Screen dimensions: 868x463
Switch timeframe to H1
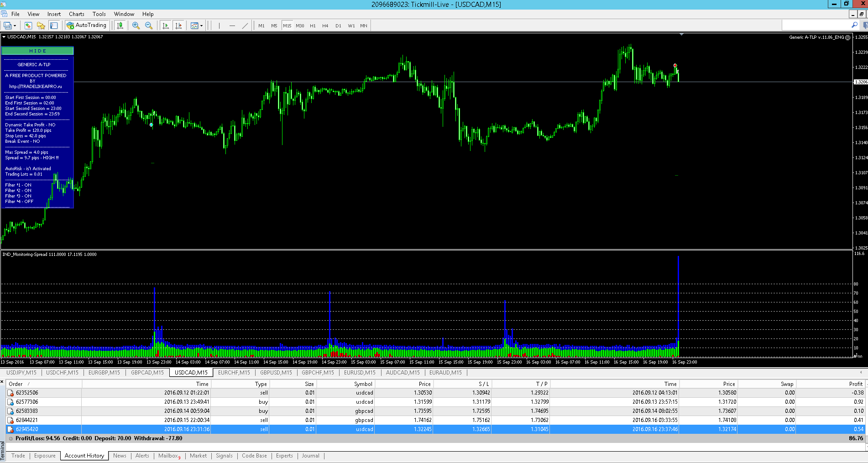[313, 26]
